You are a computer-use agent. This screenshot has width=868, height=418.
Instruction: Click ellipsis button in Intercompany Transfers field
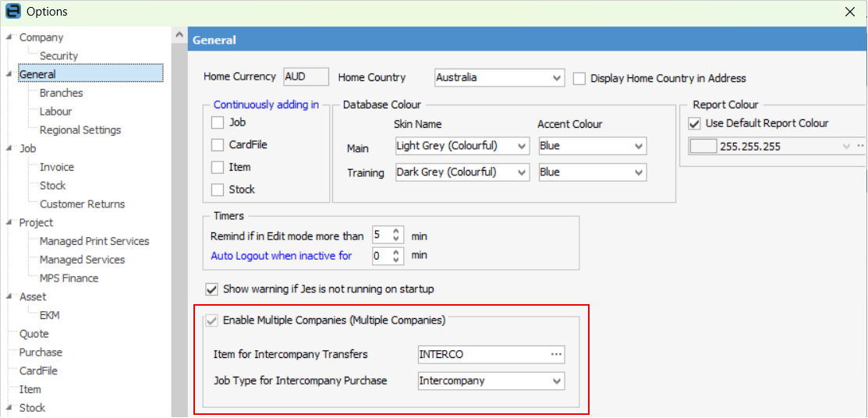pos(556,354)
